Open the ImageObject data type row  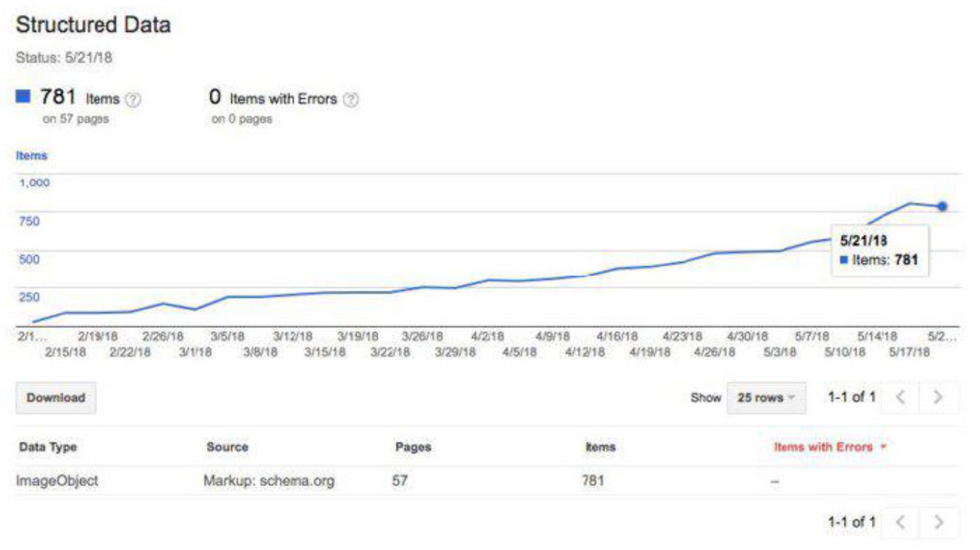(57, 481)
